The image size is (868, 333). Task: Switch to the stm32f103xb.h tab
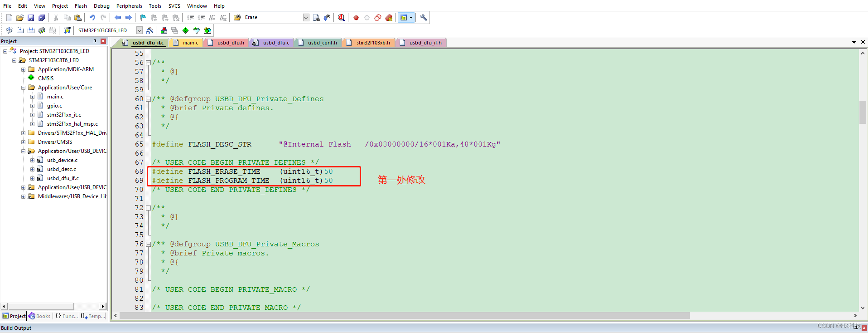(369, 43)
